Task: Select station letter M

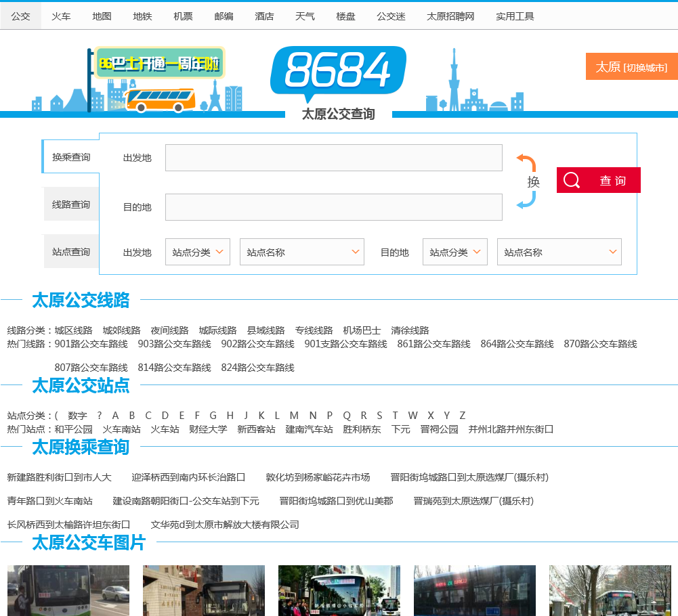Action: point(294,416)
